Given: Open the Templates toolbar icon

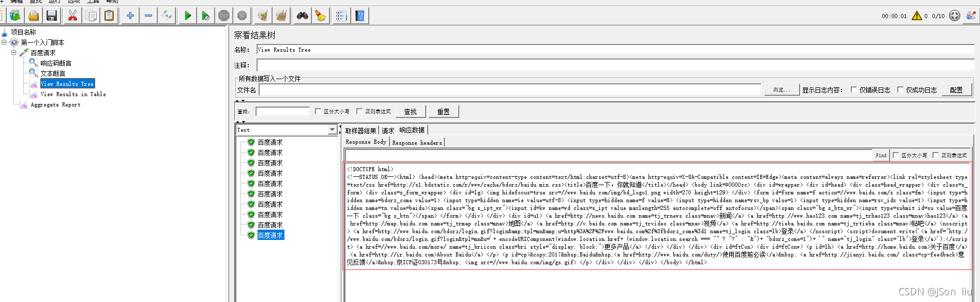Looking at the screenshot, I should point(15,16).
